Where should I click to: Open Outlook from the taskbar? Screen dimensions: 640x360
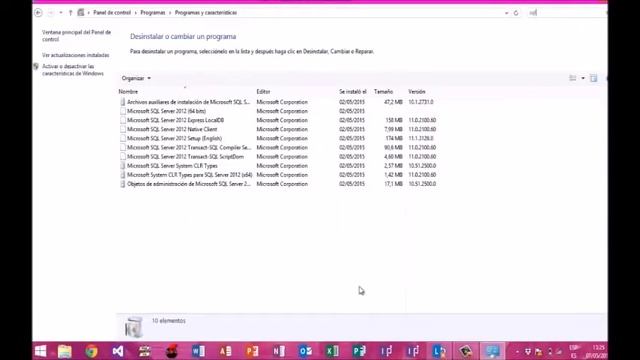click(x=305, y=351)
